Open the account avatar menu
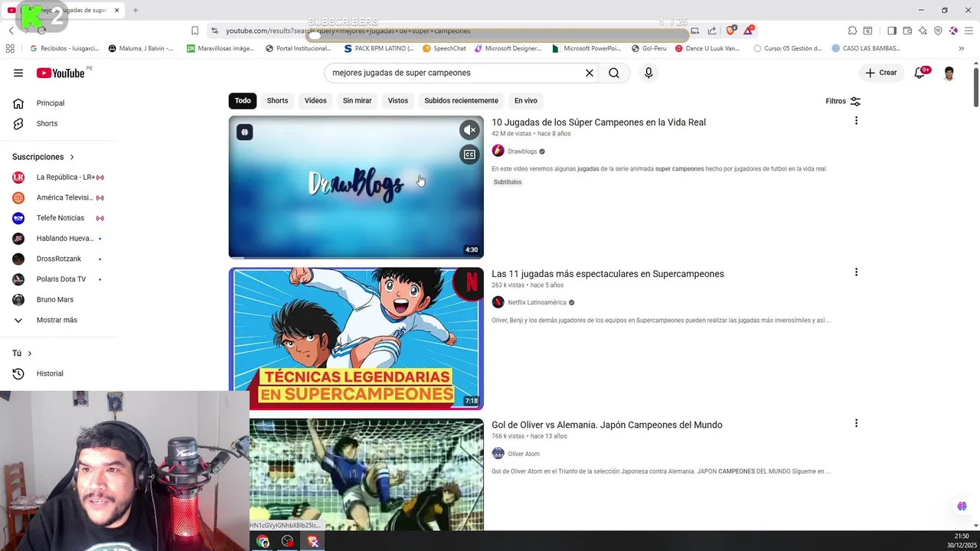Image resolution: width=980 pixels, height=551 pixels. coord(949,73)
